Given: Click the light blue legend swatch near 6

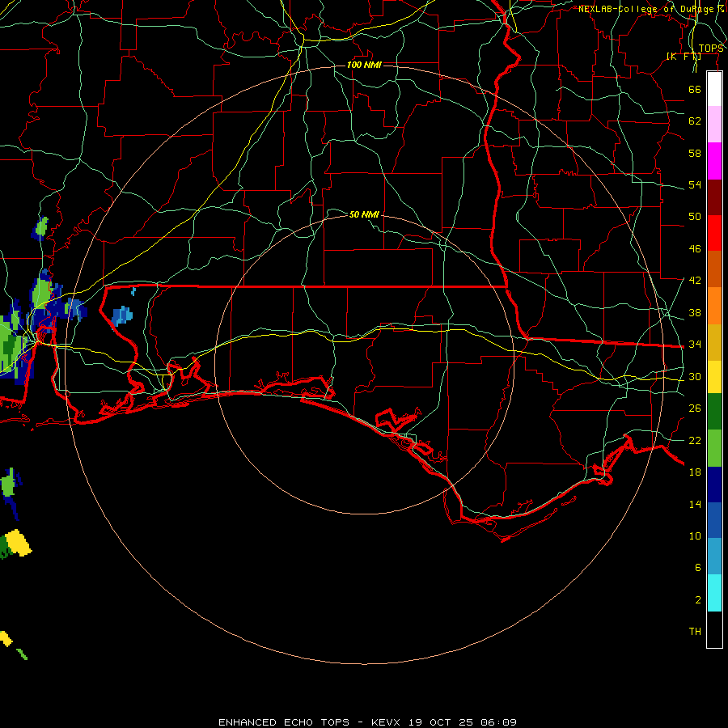Looking at the screenshot, I should pos(714,557).
